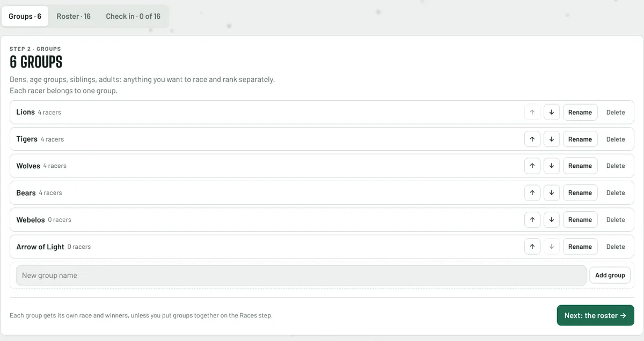
Task: Select the Wolves group name text
Action: tap(28, 166)
